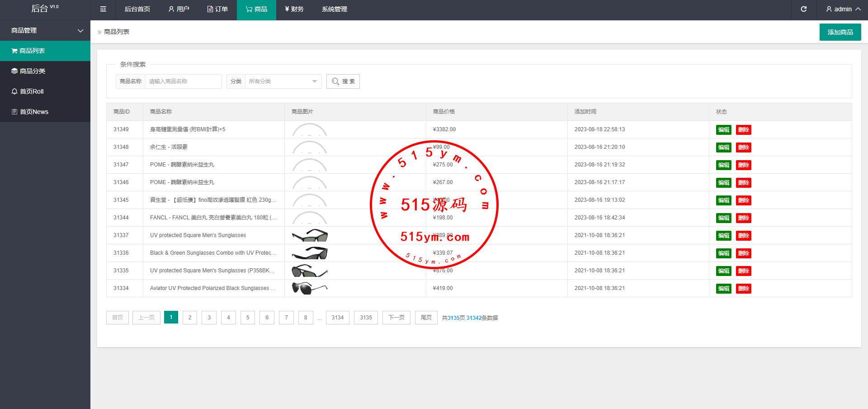The height and width of the screenshot is (409, 868).
Task: Open 首页Roll in the sidebar
Action: [32, 91]
